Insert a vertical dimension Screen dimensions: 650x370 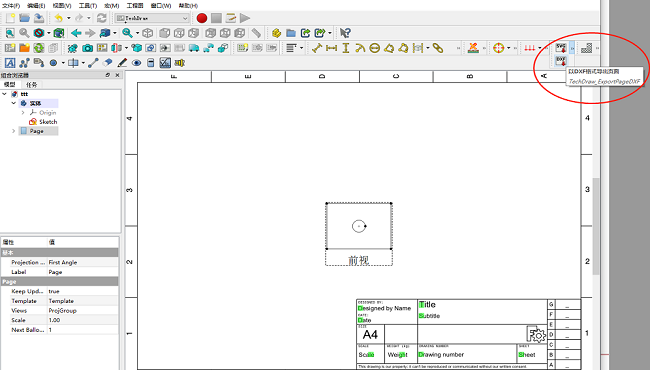click(346, 48)
